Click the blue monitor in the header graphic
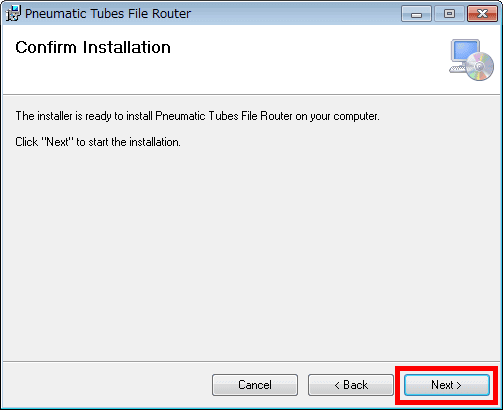503x410 pixels. point(465,51)
